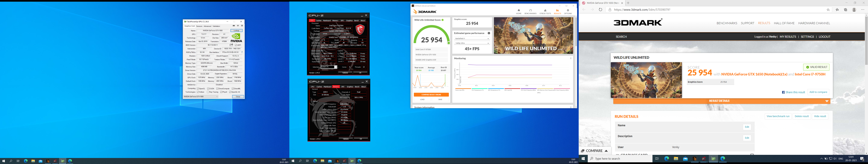The image size is (868, 164).
Task: Expand the COMPARE panel at page bottom
Action: pyautogui.click(x=595, y=151)
